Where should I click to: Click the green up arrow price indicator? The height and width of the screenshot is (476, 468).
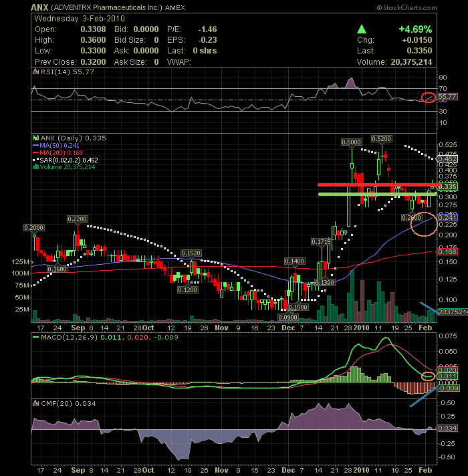click(x=362, y=29)
